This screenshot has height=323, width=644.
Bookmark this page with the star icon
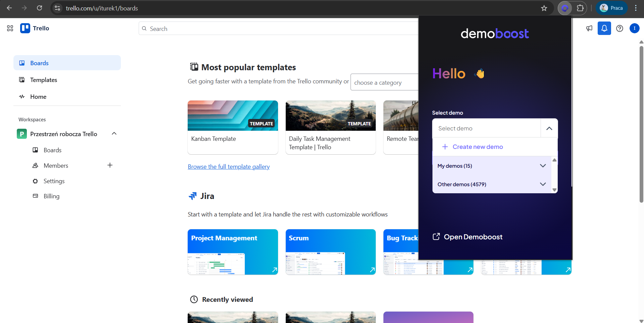coord(544,8)
